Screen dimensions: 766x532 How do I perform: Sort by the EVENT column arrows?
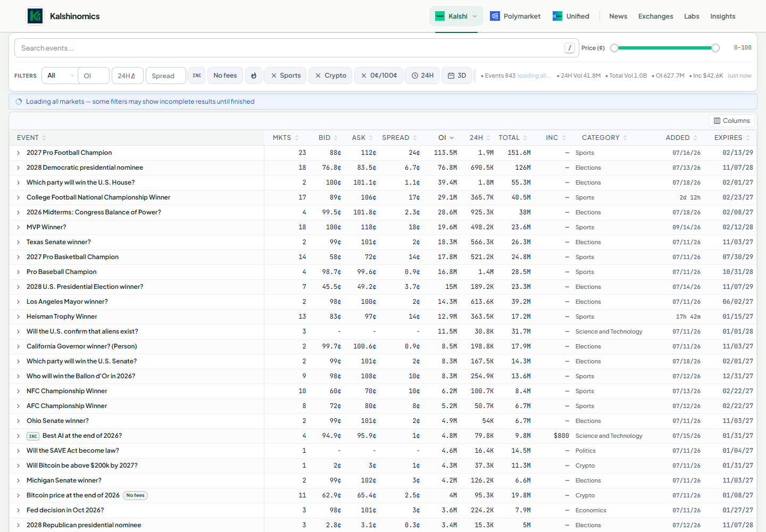point(44,138)
